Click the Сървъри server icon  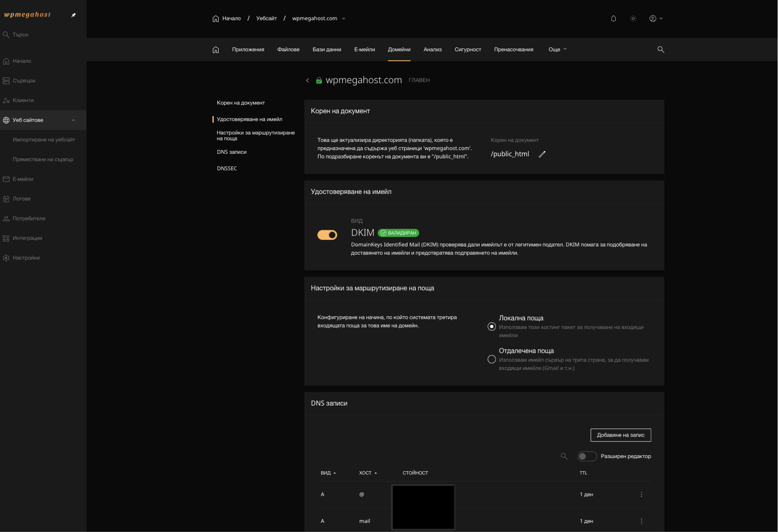coord(6,81)
